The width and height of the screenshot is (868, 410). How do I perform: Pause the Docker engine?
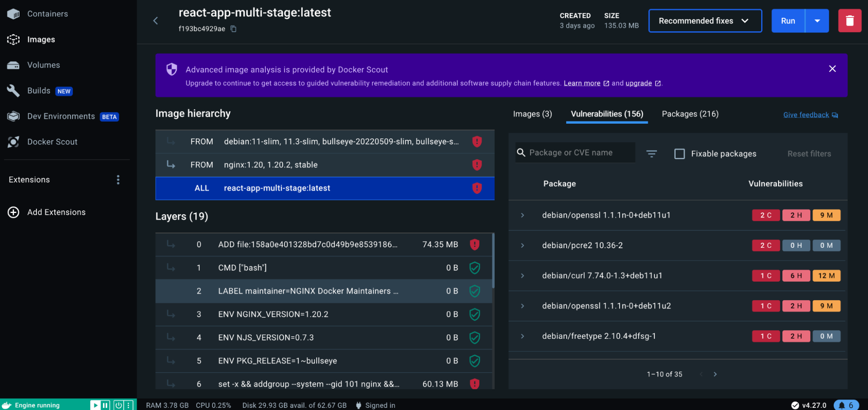(x=105, y=405)
